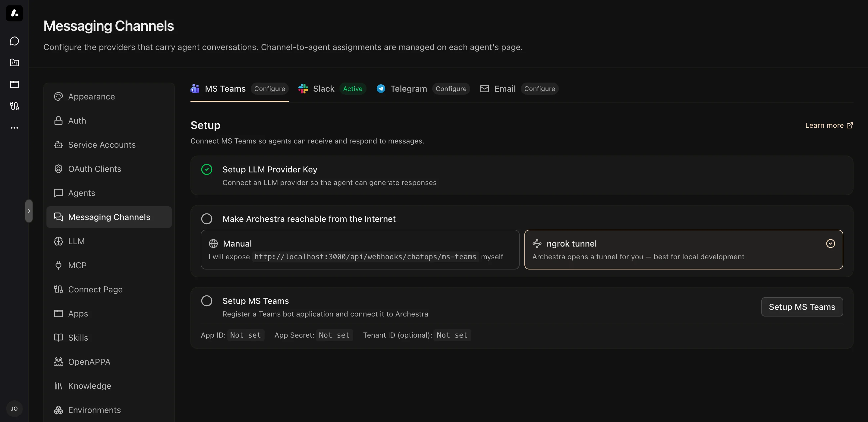Select the Manual exposure option
Screen dimensions: 868x422
tap(360, 249)
